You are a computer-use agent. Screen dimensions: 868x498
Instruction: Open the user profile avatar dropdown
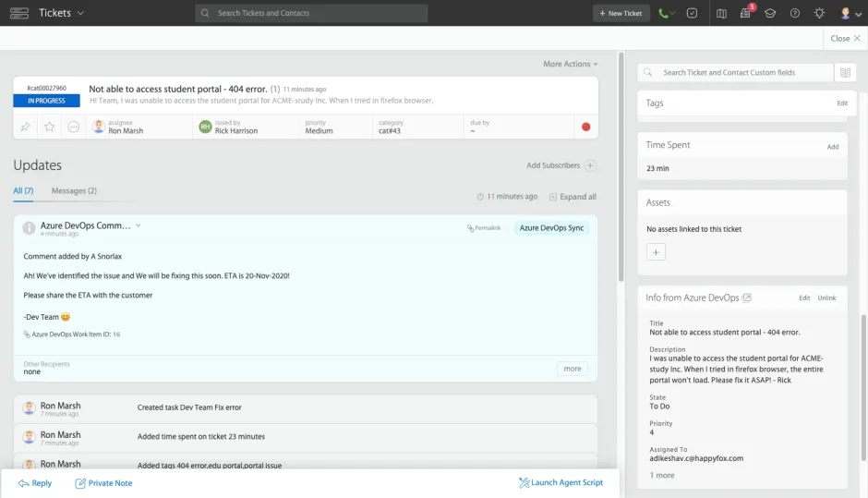[848, 13]
